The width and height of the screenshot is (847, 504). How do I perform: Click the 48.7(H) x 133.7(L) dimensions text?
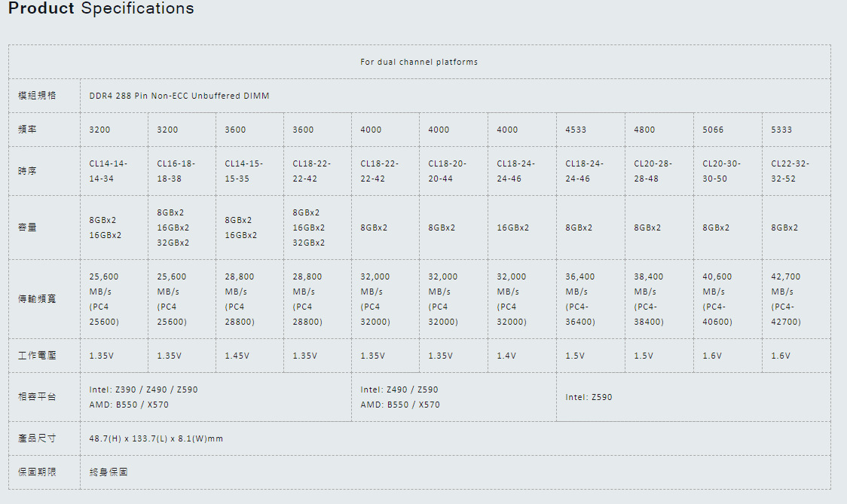(x=156, y=438)
